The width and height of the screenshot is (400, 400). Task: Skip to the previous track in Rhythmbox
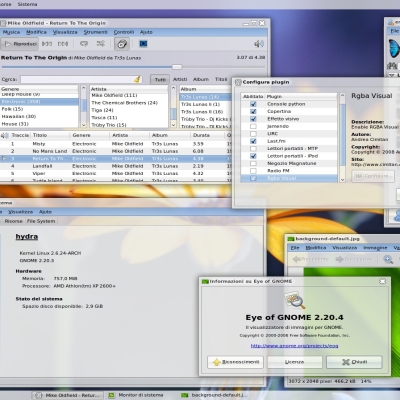(47, 44)
